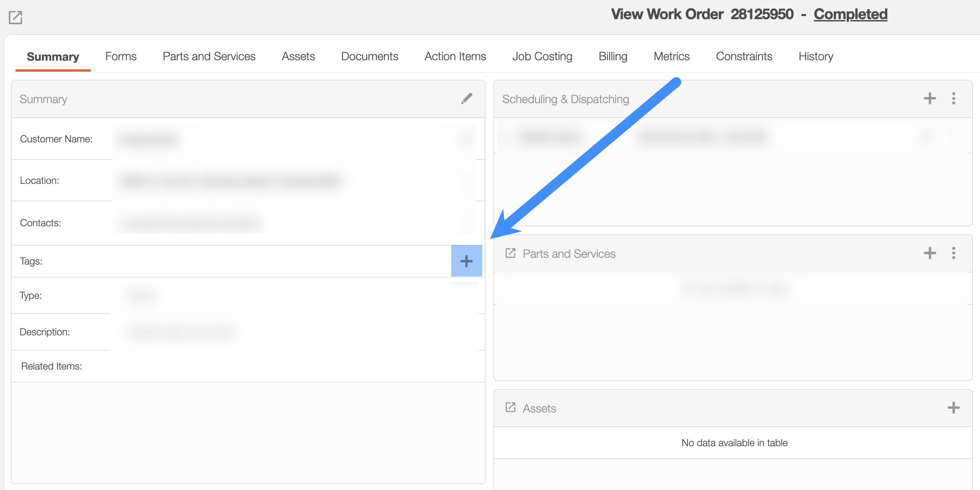Open Assets panel pop-out icon
Image resolution: width=980 pixels, height=490 pixels.
click(510, 407)
